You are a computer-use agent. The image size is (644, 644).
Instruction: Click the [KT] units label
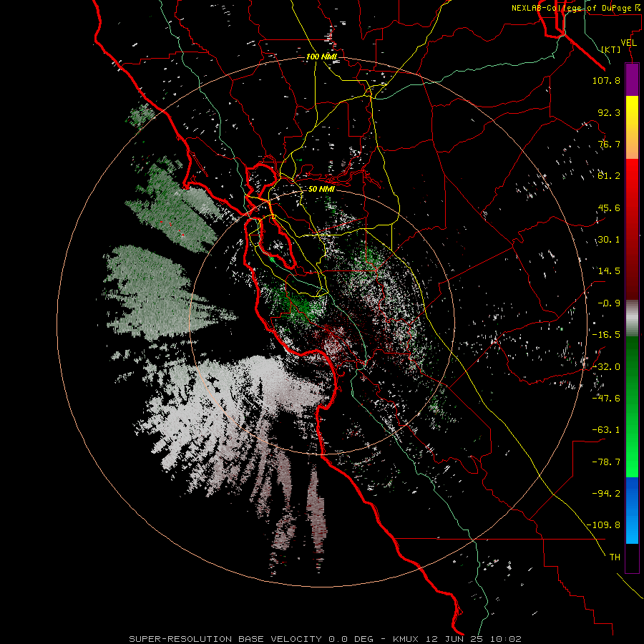611,49
